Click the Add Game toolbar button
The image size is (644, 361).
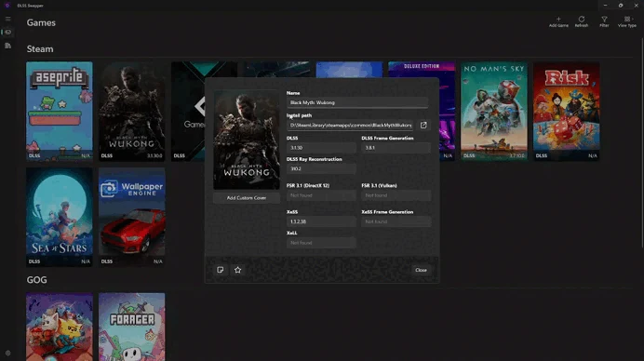pyautogui.click(x=558, y=21)
